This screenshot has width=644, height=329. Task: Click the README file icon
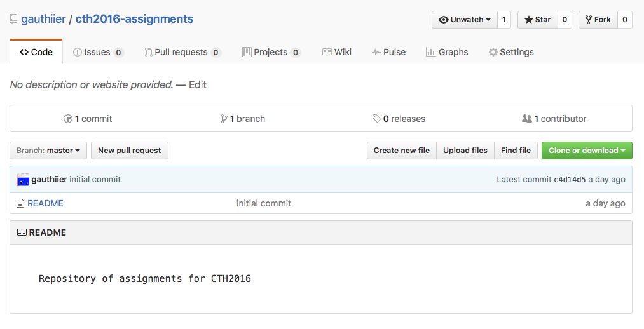[x=20, y=203]
